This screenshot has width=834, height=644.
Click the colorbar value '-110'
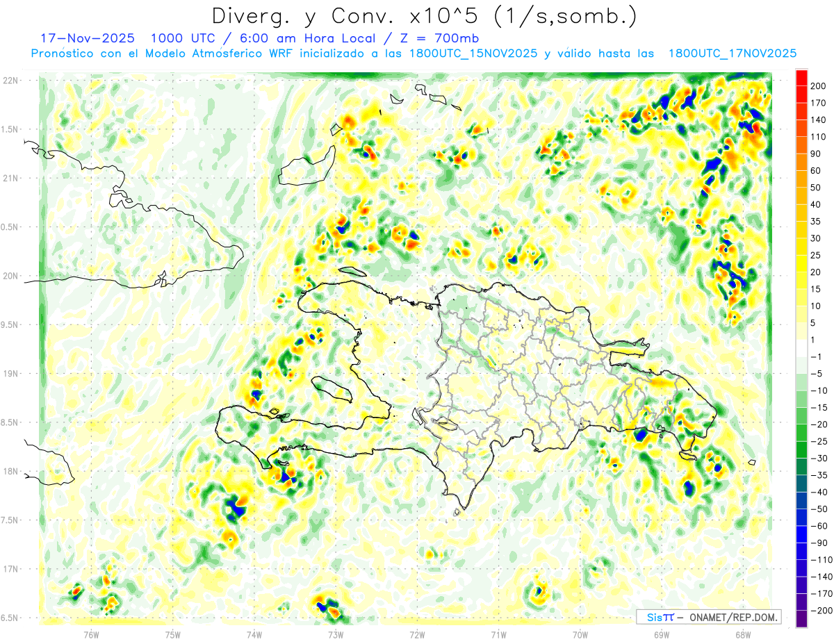[x=822, y=560]
